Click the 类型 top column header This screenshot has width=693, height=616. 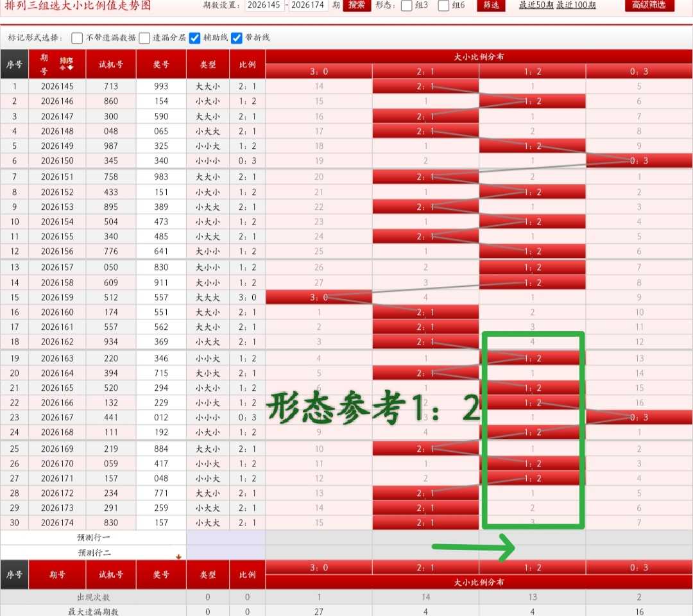pyautogui.click(x=208, y=65)
